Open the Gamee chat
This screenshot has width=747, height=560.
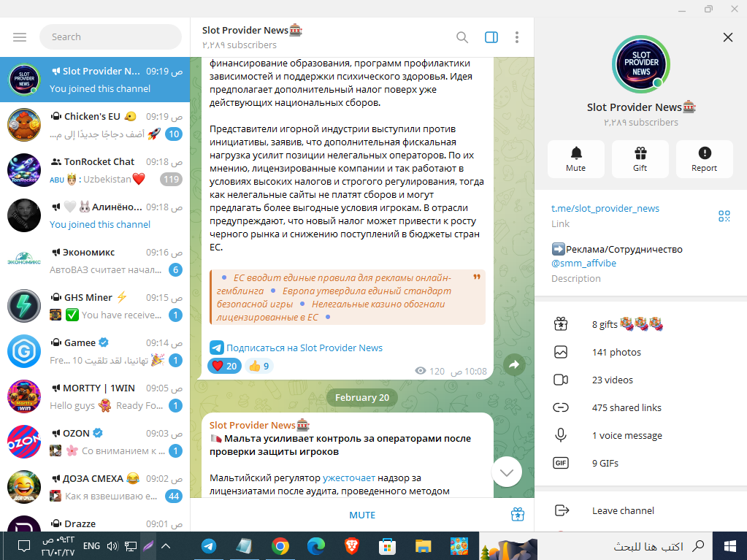pyautogui.click(x=95, y=351)
